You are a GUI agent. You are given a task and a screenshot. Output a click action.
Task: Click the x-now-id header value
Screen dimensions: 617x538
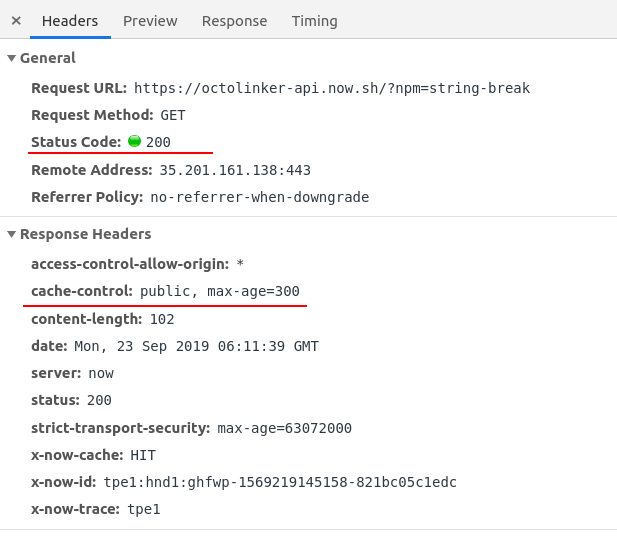tap(280, 482)
